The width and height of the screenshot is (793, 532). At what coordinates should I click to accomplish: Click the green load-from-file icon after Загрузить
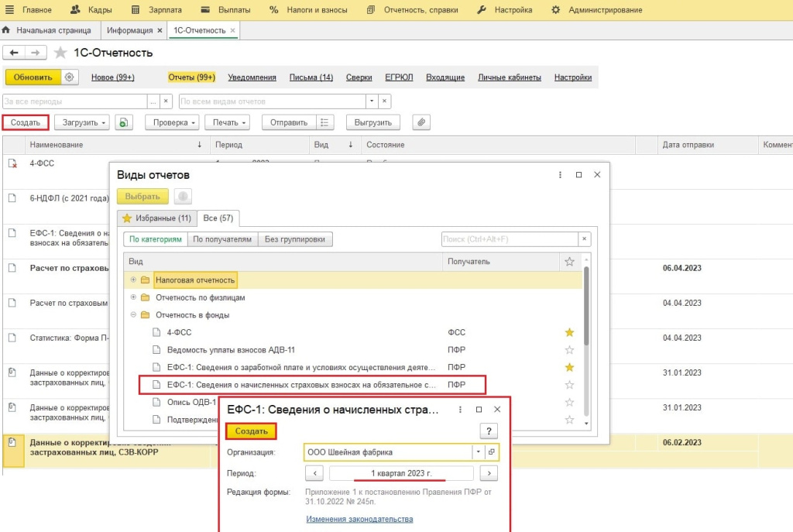pyautogui.click(x=123, y=122)
